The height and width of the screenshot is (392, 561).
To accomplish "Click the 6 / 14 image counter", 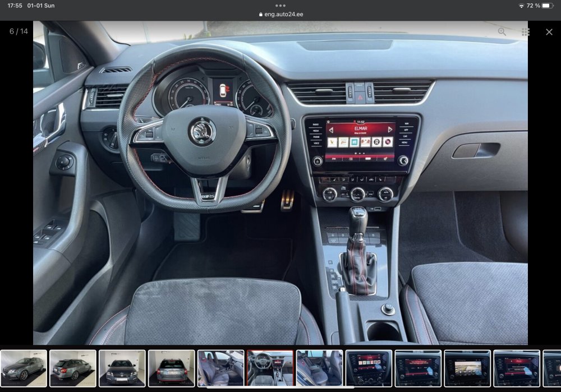I will click(x=19, y=31).
